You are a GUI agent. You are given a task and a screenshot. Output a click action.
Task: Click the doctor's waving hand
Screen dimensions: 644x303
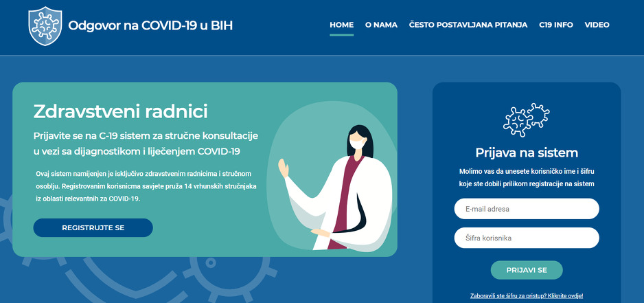tap(284, 168)
